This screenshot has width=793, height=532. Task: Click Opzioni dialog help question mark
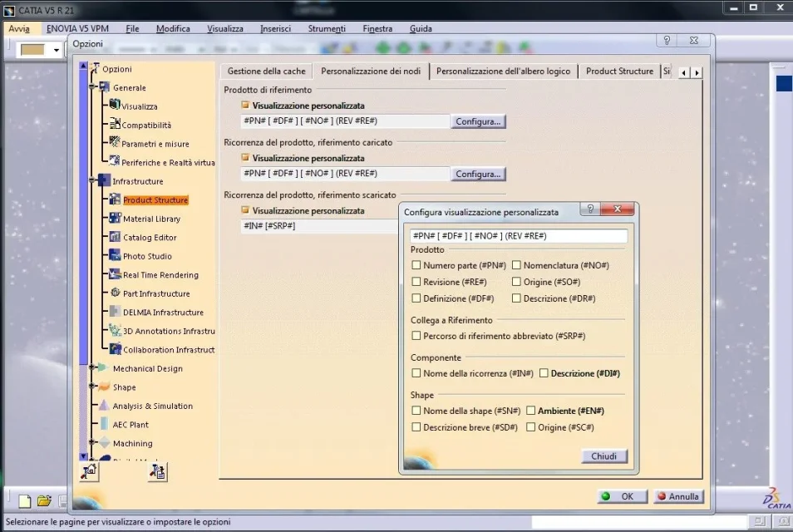click(x=667, y=41)
